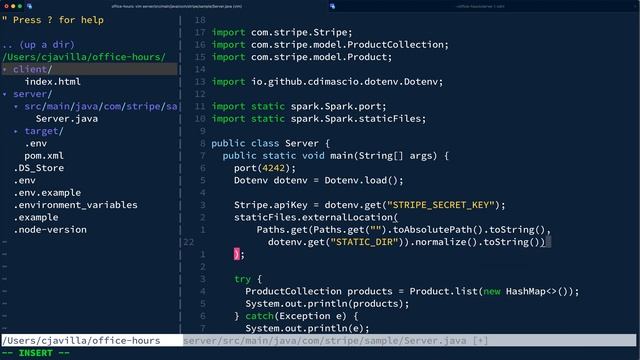This screenshot has width=640, height=360.
Task: Open .node-version in the file tree
Action: 50,230
